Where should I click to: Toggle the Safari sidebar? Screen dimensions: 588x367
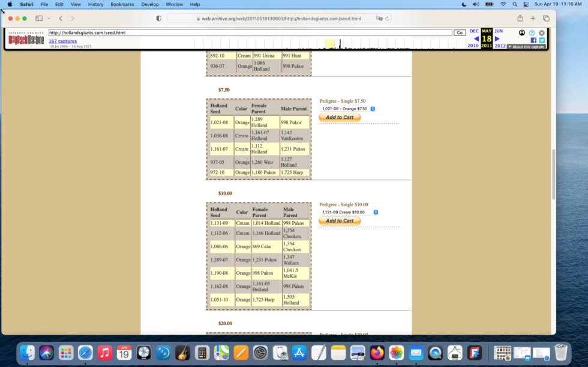tap(39, 19)
